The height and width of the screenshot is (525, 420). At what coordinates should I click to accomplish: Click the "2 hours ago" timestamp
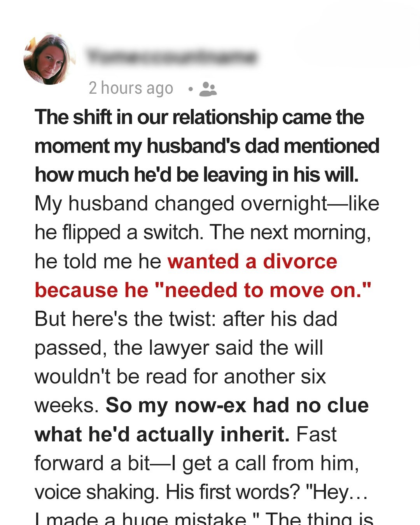pyautogui.click(x=131, y=88)
